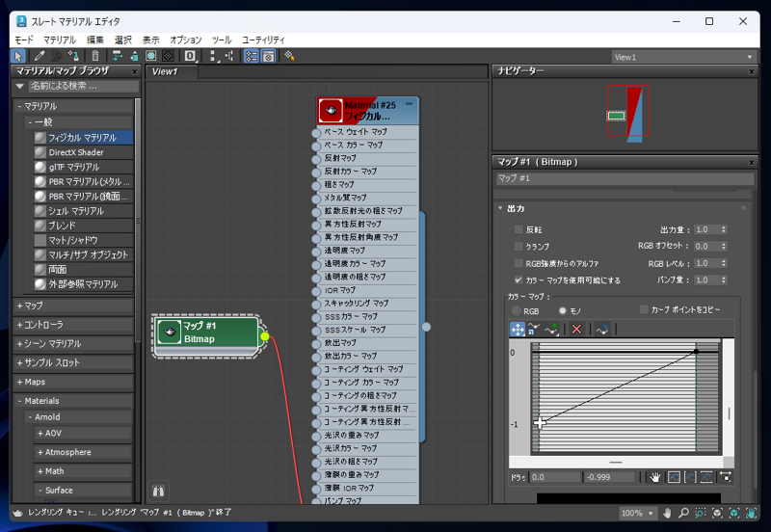Toggle Material/Map Browser panel icon
771x532 pixels.
tap(252, 56)
